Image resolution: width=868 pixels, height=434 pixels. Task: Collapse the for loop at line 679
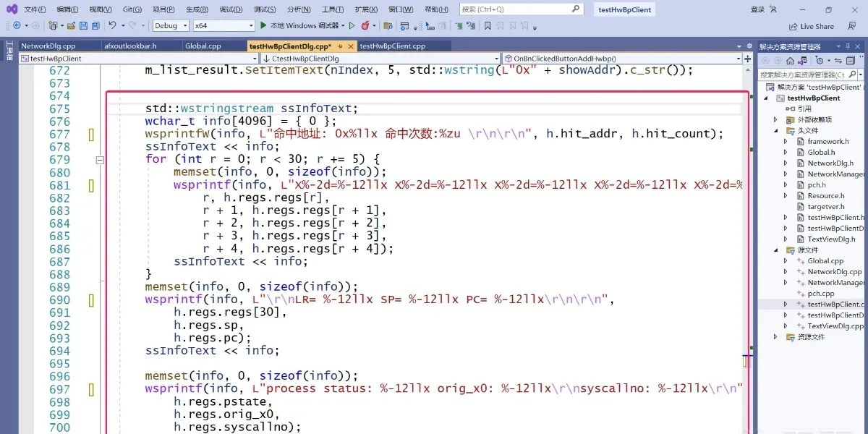[x=100, y=160]
